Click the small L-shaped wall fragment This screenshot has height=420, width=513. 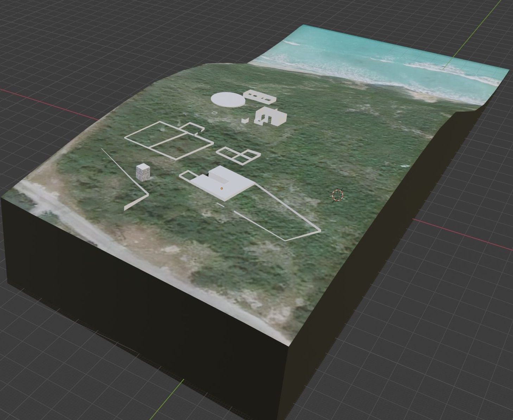[245, 121]
